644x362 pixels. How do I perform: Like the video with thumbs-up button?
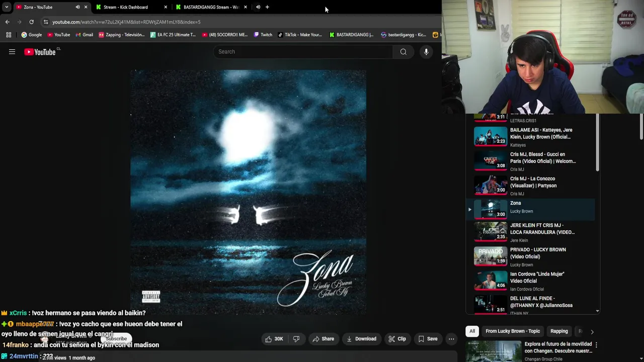pos(274,339)
